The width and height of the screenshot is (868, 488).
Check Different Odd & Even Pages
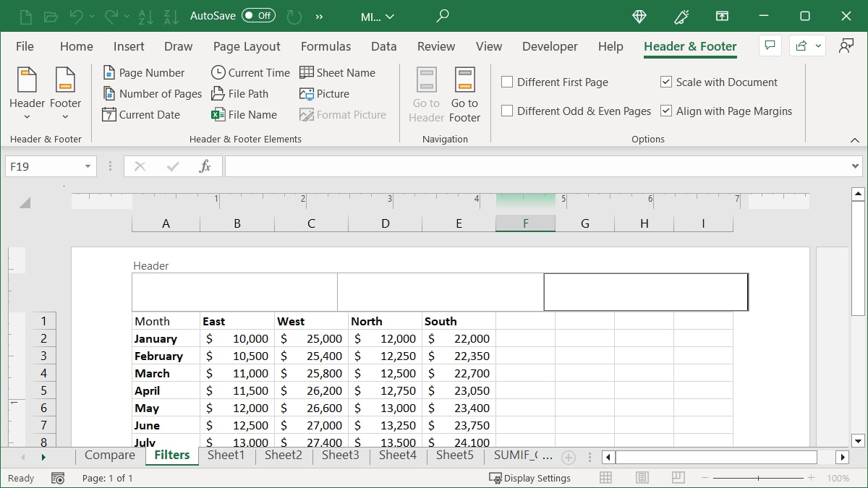[x=506, y=111]
